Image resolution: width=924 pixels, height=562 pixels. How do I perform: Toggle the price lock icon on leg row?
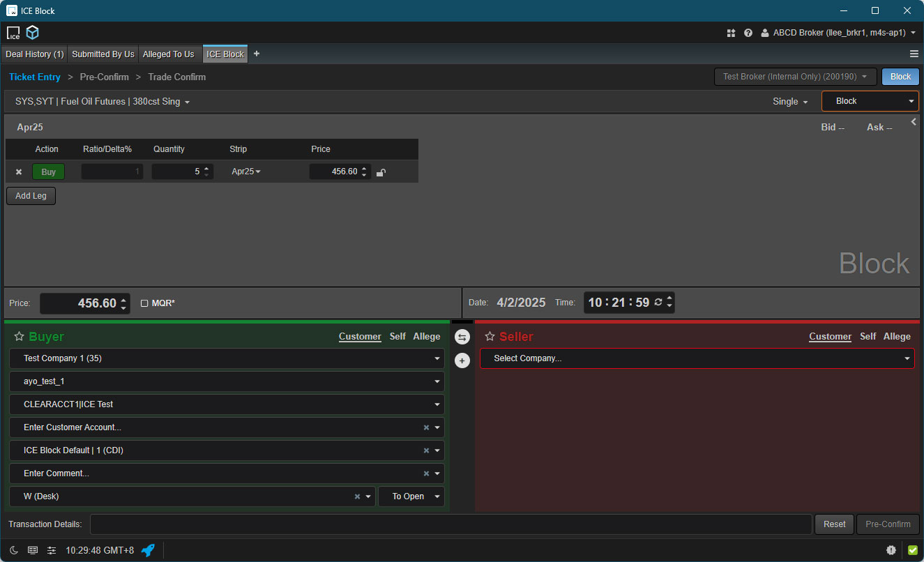pyautogui.click(x=381, y=172)
